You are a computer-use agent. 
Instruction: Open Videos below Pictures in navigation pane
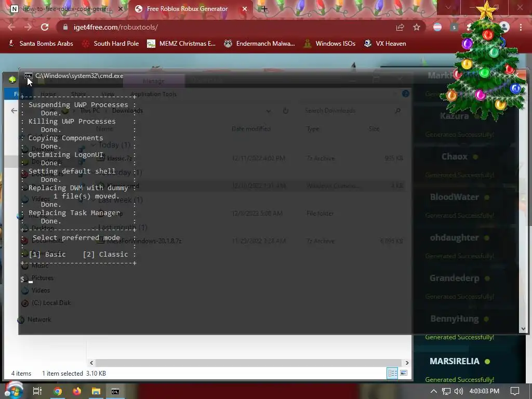pyautogui.click(x=41, y=290)
